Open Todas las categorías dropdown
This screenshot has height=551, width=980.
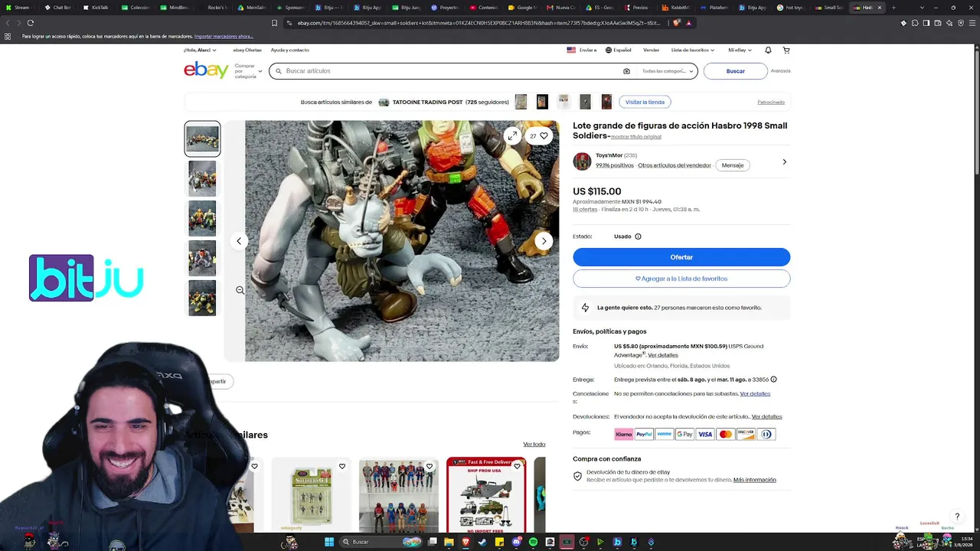tap(668, 71)
